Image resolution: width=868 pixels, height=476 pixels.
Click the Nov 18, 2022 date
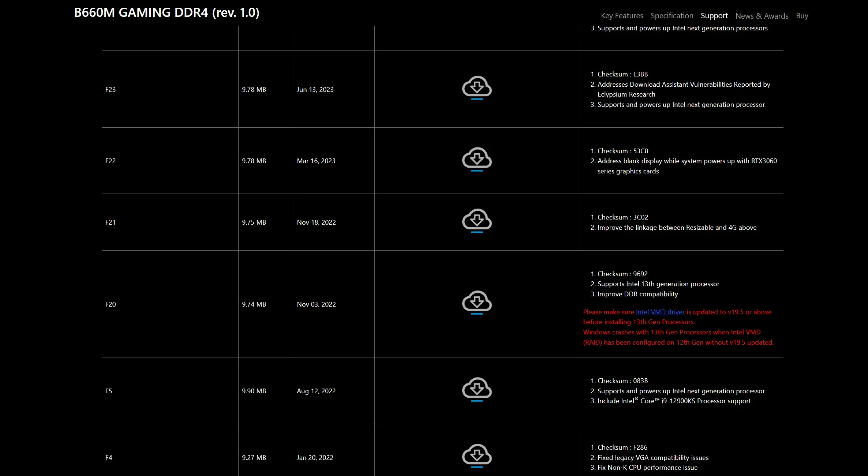[316, 222]
